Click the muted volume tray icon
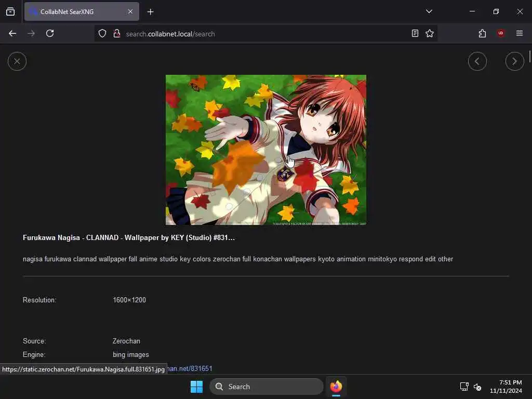The height and width of the screenshot is (399, 532). click(x=477, y=387)
